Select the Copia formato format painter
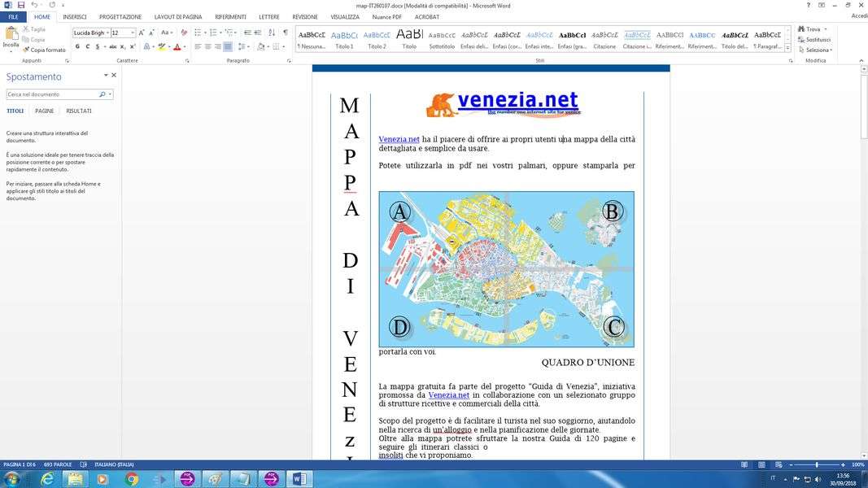868x488 pixels. pos(44,50)
